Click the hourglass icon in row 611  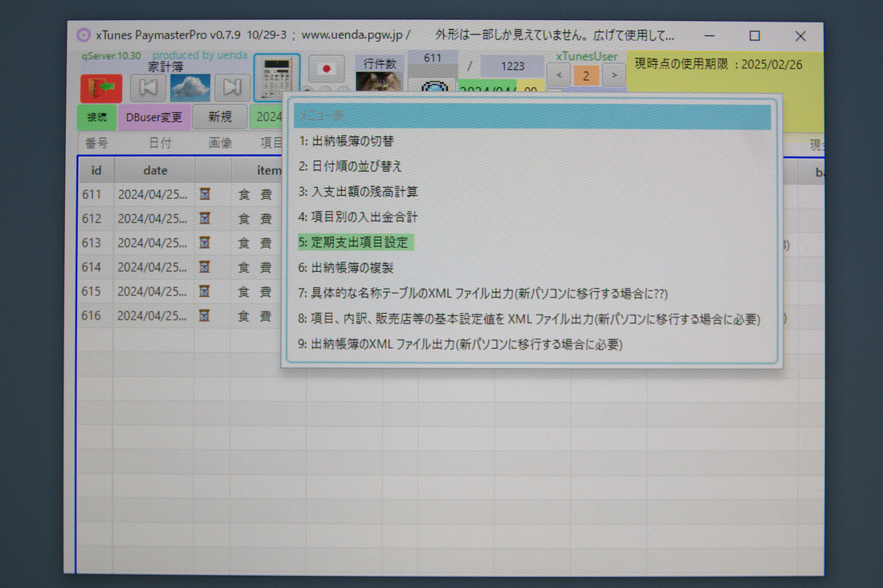pyautogui.click(x=205, y=194)
